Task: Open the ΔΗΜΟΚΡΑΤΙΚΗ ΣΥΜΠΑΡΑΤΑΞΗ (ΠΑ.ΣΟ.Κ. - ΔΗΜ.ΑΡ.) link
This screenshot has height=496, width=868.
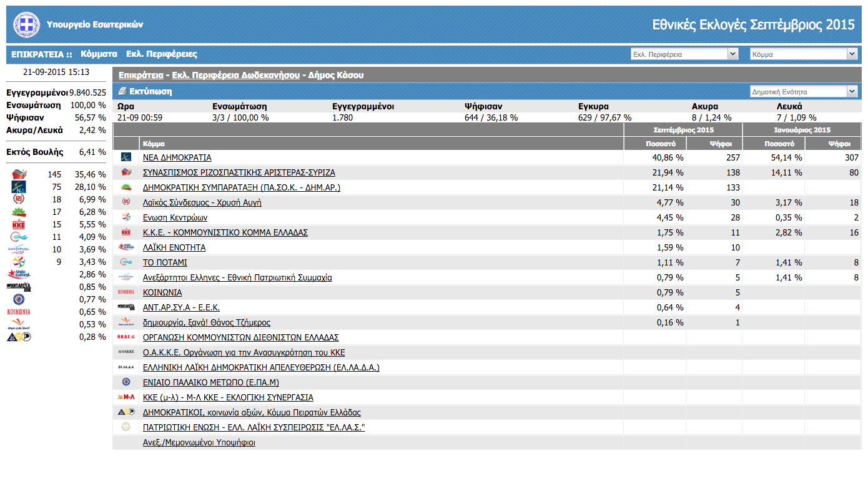Action: pyautogui.click(x=242, y=187)
